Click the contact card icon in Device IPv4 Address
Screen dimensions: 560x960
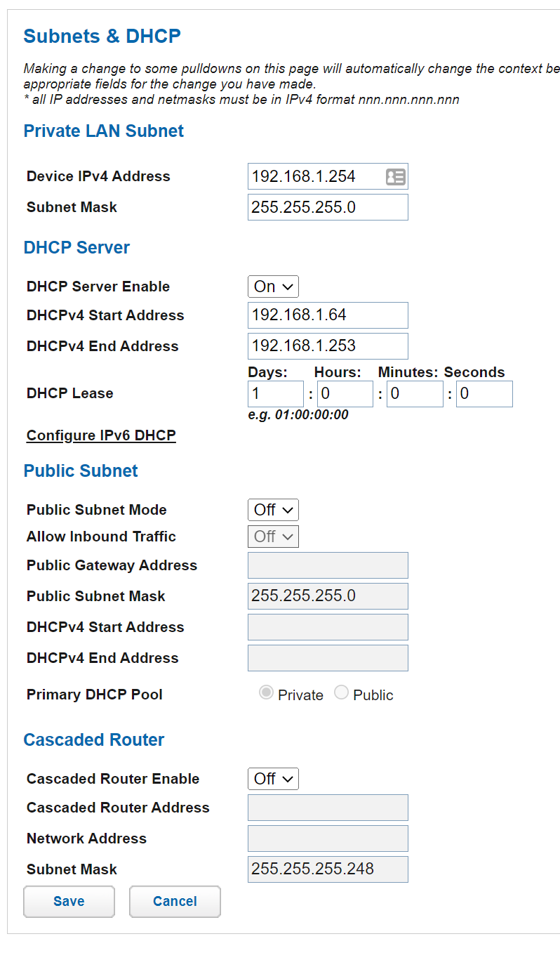(x=396, y=177)
